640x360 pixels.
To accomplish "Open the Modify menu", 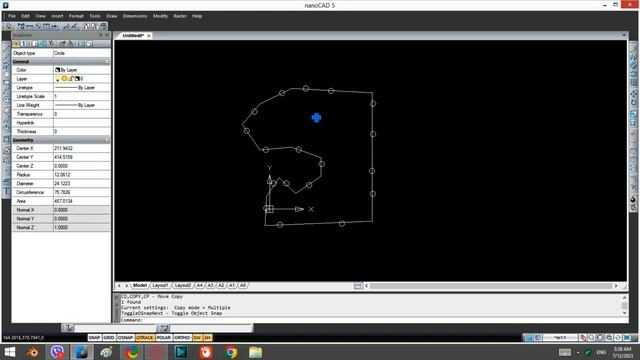I will point(160,16).
